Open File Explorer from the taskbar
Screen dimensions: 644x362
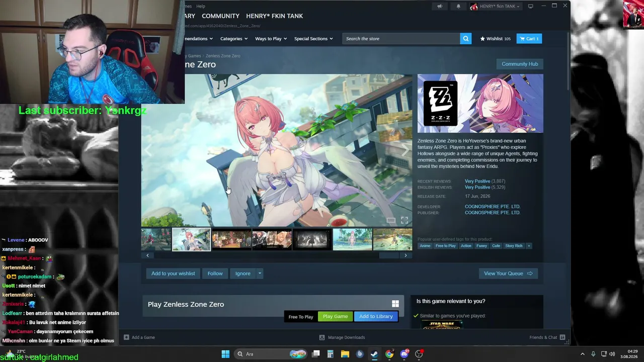(345, 354)
